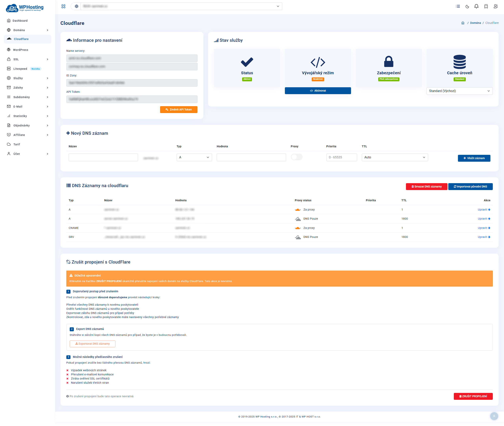Click grey cloud icon in SRV record row
504x426 pixels.
point(298,237)
